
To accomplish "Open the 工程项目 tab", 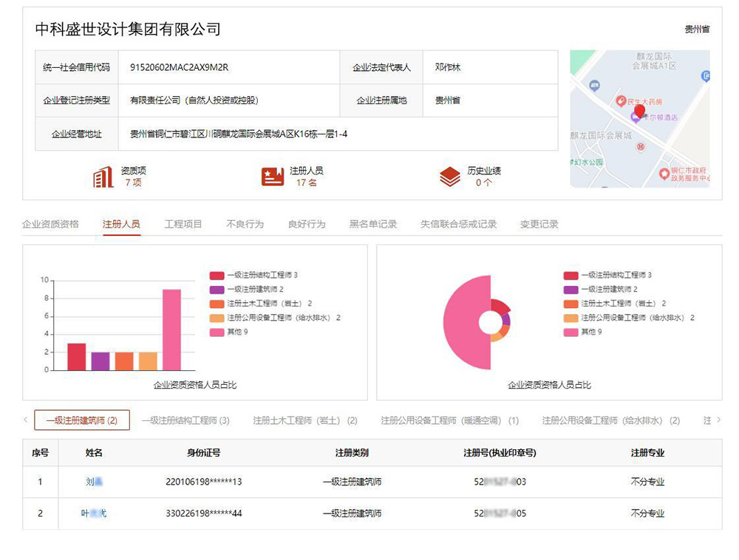I will 183,224.
